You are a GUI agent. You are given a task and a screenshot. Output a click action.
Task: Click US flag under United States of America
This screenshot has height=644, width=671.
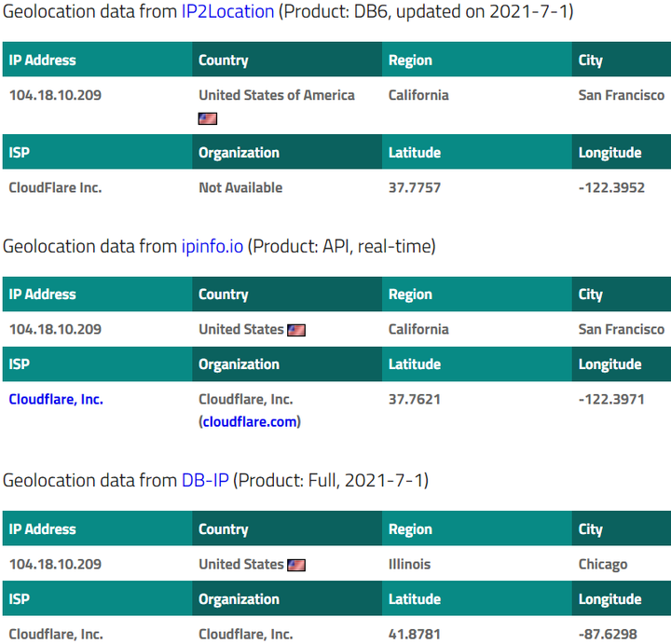[x=208, y=118]
